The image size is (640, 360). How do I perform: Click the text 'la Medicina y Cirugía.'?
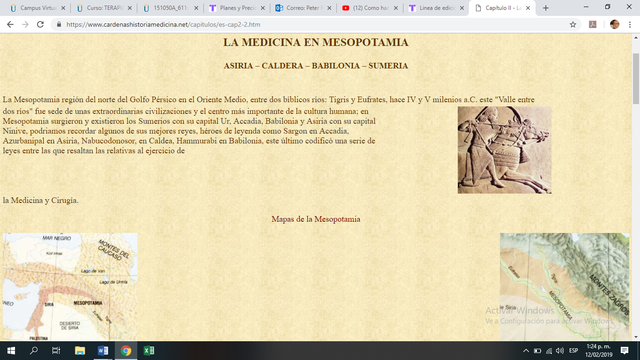[x=40, y=200]
